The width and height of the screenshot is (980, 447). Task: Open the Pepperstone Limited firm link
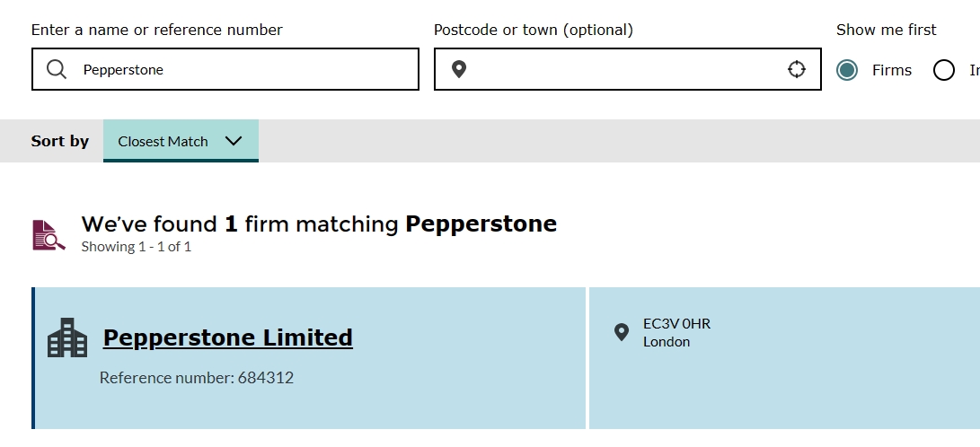[228, 337]
